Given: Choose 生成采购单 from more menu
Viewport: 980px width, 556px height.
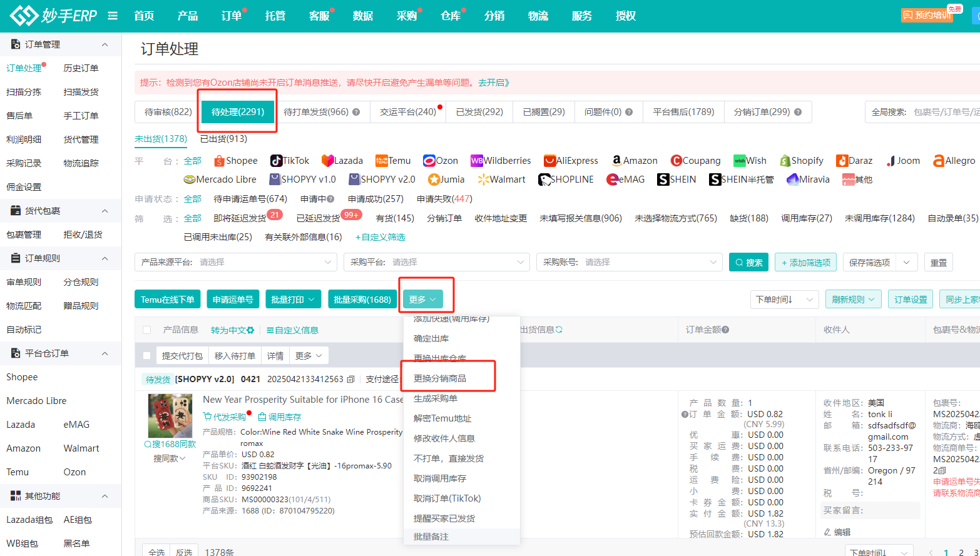Looking at the screenshot, I should (x=436, y=398).
